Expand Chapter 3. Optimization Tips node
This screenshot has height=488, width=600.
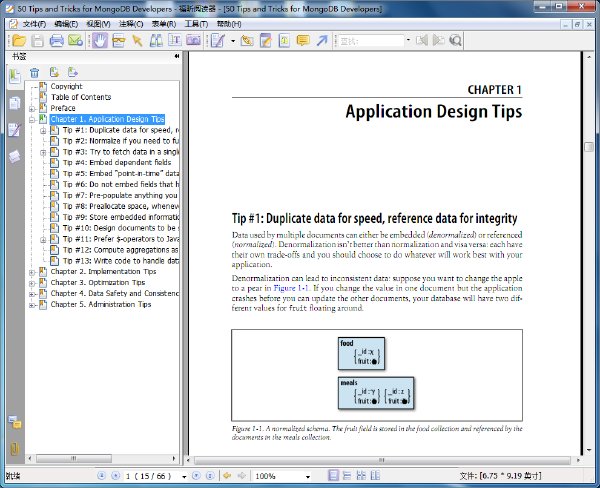pos(32,284)
